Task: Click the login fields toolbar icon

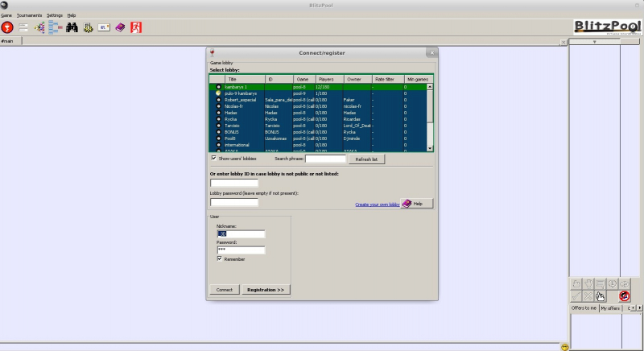Action: tap(23, 27)
